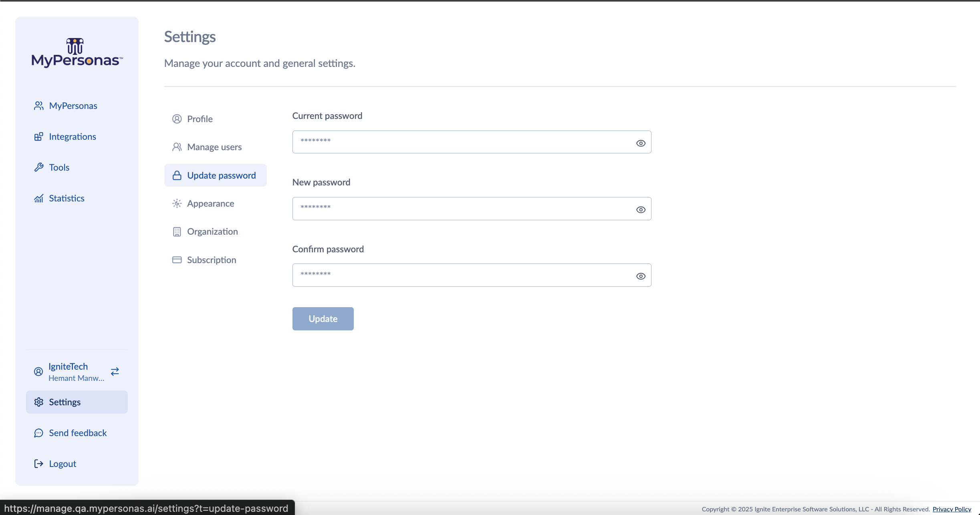Open Send feedback

pyautogui.click(x=78, y=433)
